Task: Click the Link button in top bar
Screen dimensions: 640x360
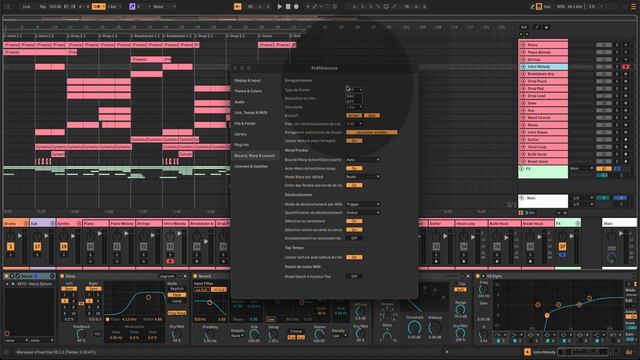Action: (x=26, y=7)
